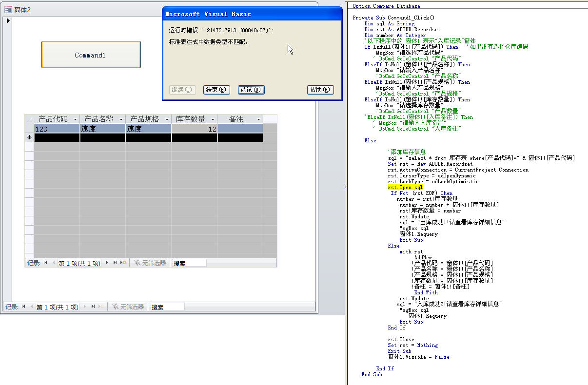Go to next record in 窗体2 bottom navigator
Image resolution: width=588 pixels, height=385 pixels.
click(x=85, y=307)
